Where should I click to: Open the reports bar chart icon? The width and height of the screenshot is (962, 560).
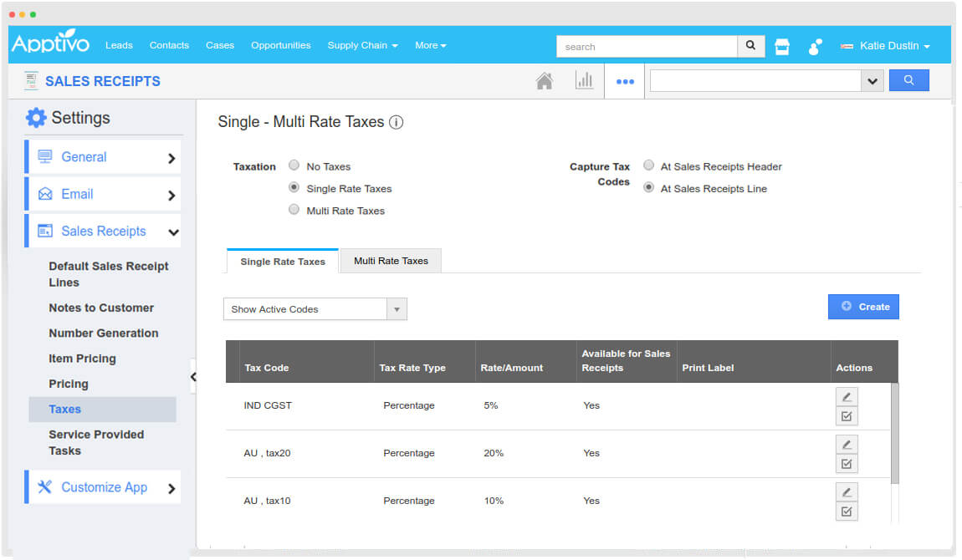(x=584, y=81)
